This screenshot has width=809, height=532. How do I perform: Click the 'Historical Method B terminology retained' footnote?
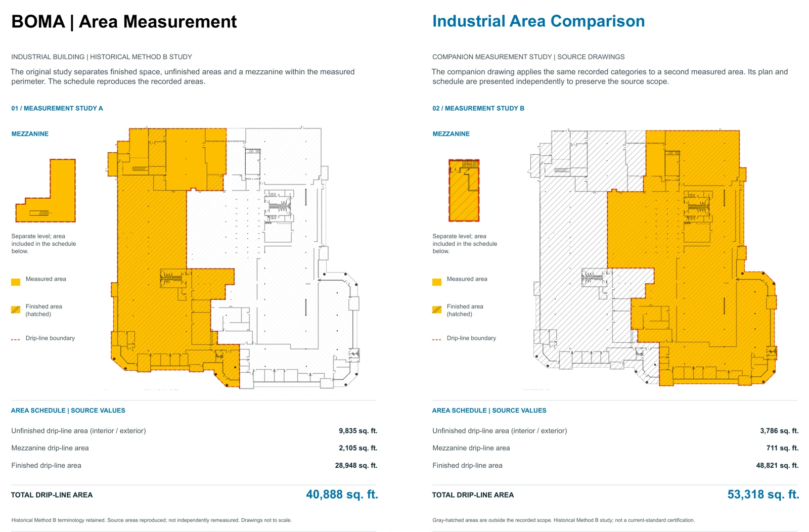coord(151,520)
